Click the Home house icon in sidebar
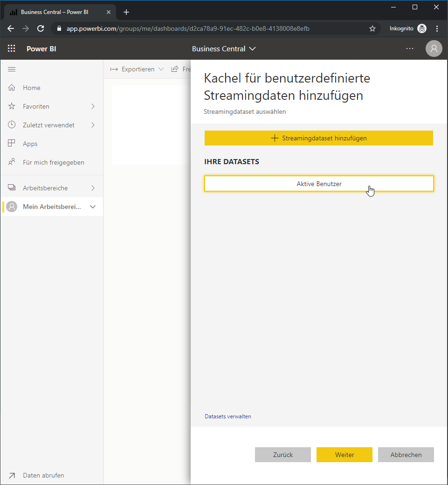The height and width of the screenshot is (485, 448). pyautogui.click(x=12, y=88)
